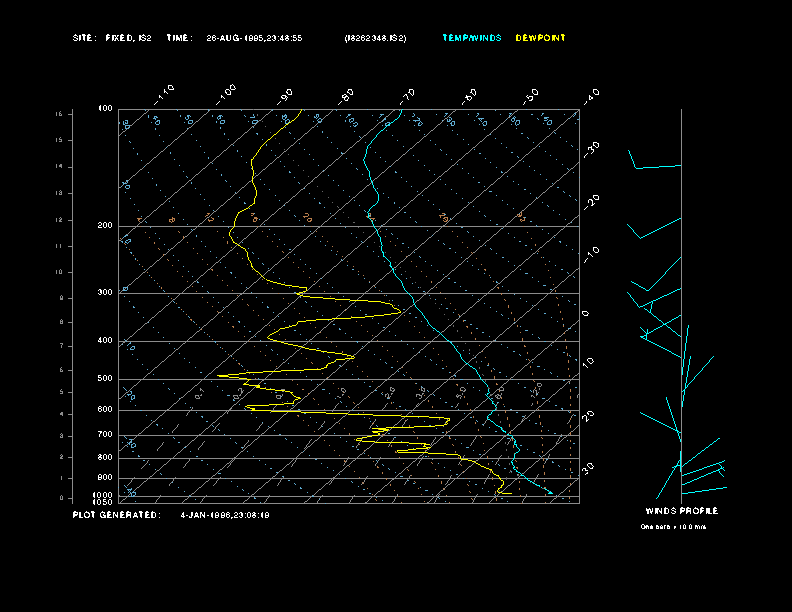The image size is (792, 612).
Task: Click the -110 temperature axis label
Action: pyautogui.click(x=164, y=94)
